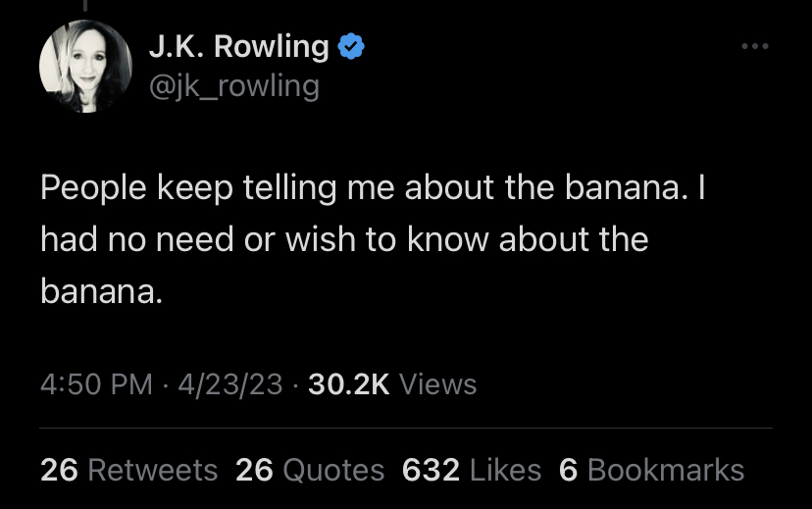The height and width of the screenshot is (509, 812).
Task: Open the @jk_rowling handle link
Action: [x=233, y=86]
